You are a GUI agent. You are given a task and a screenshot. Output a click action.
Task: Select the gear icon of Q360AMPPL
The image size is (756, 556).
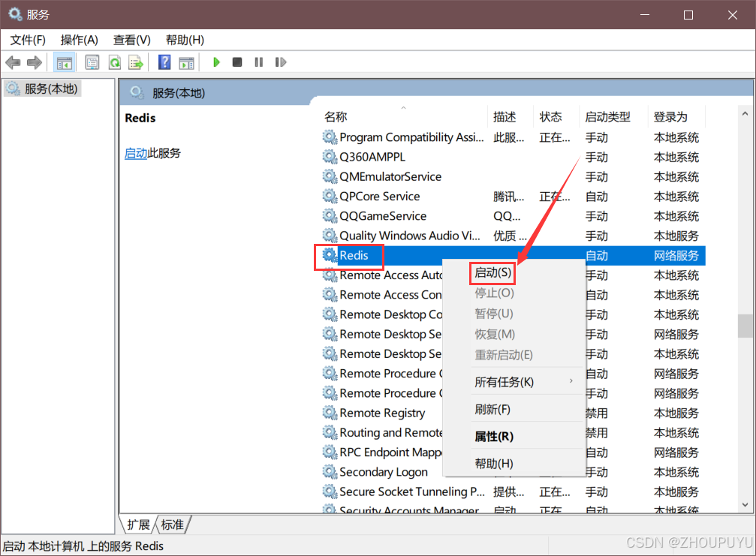pyautogui.click(x=330, y=157)
